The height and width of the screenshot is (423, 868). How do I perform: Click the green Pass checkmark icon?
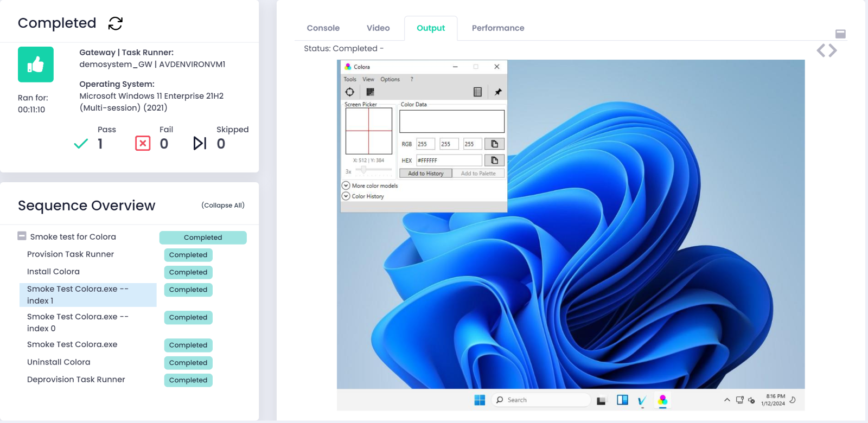[x=81, y=144]
